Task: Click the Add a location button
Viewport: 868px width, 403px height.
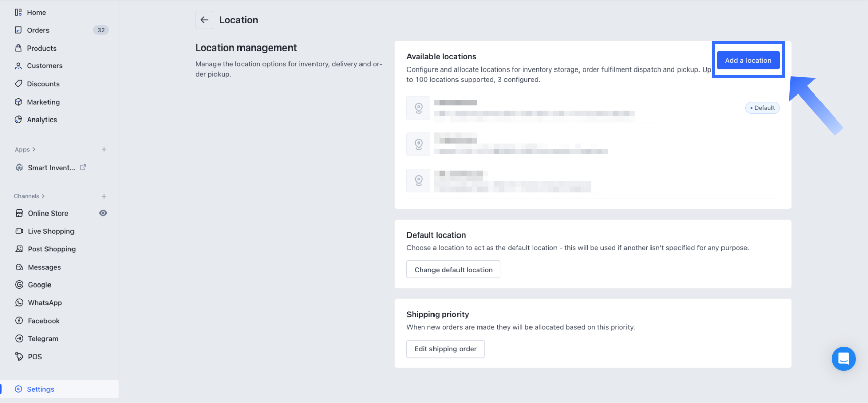Action: point(748,60)
